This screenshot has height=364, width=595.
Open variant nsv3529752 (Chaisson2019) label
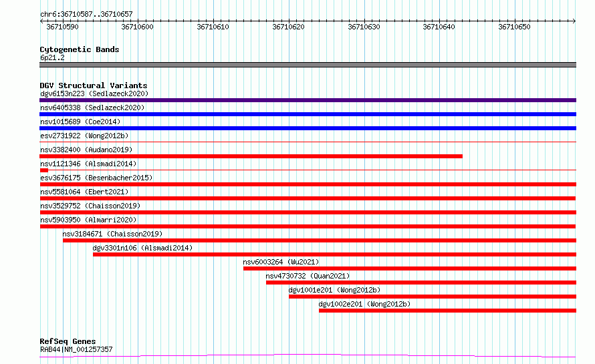[x=90, y=206]
